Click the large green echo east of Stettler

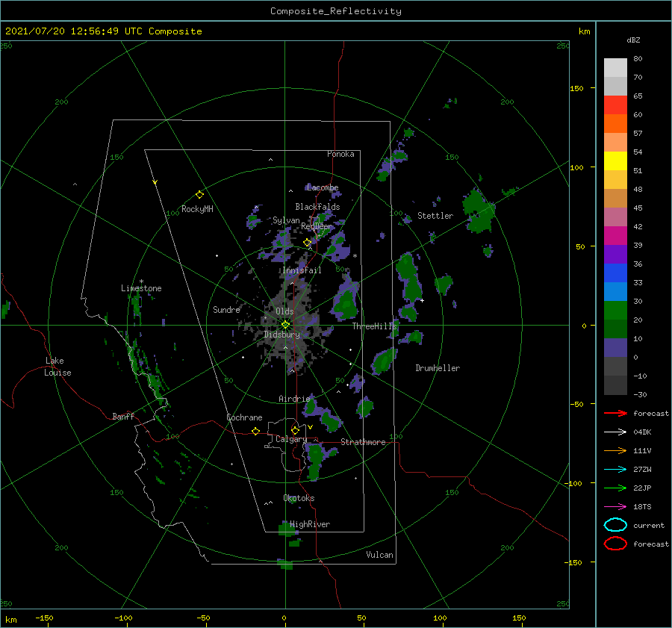[479, 210]
